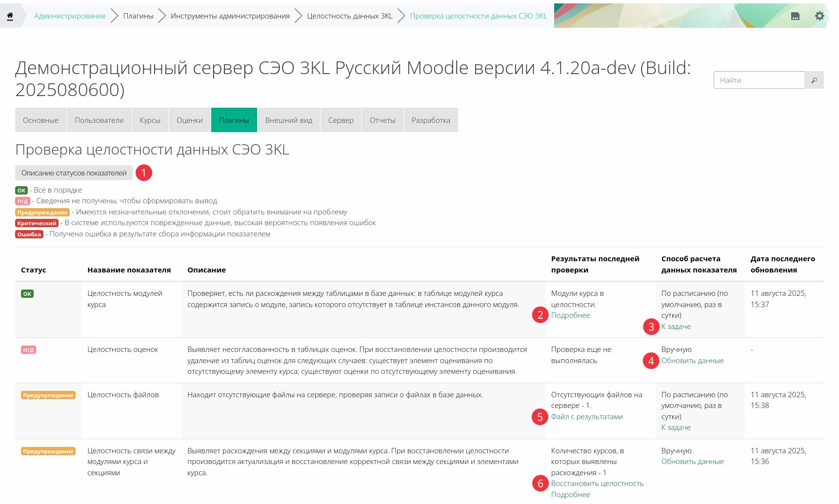This screenshot has height=504, width=839.
Task: Click Целостность файлов name cell
Action: (x=123, y=395)
